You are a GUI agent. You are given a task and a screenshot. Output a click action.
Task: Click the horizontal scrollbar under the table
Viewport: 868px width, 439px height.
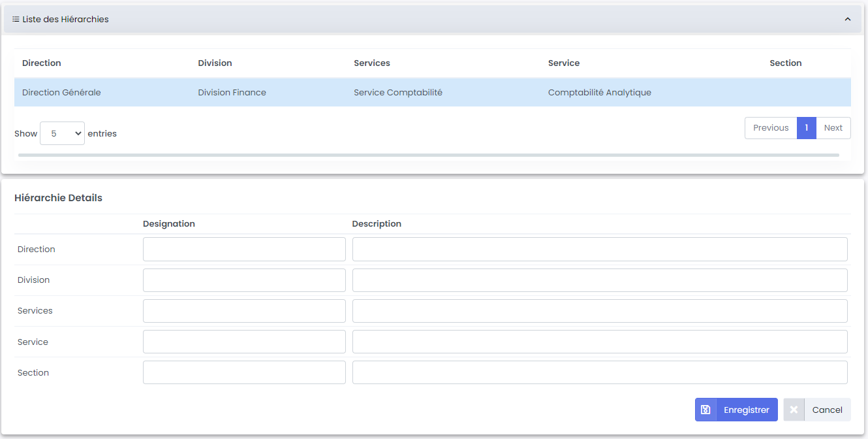pos(428,155)
